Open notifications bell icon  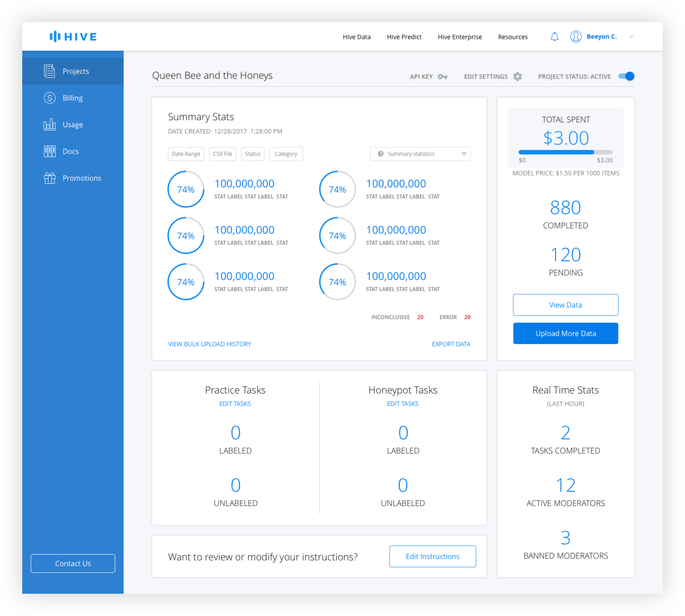(x=554, y=36)
